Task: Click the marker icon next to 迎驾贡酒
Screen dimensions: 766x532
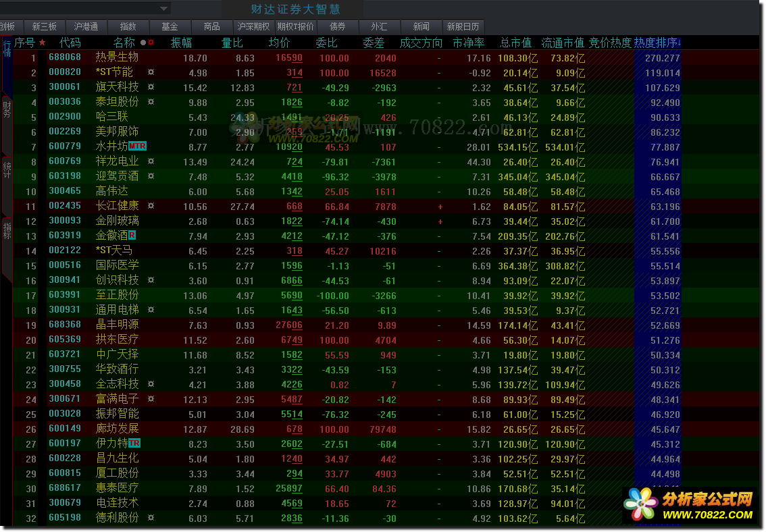Action: point(151,176)
